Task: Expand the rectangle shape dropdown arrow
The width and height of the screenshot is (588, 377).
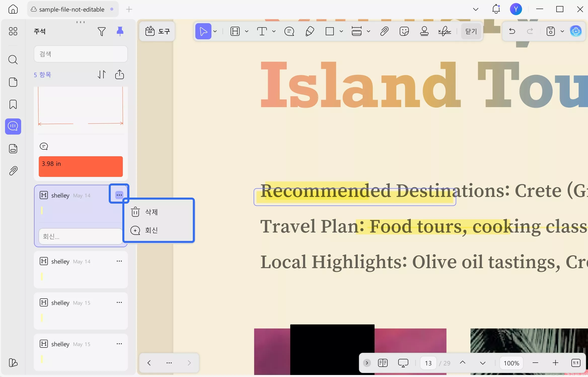Action: coord(341,31)
